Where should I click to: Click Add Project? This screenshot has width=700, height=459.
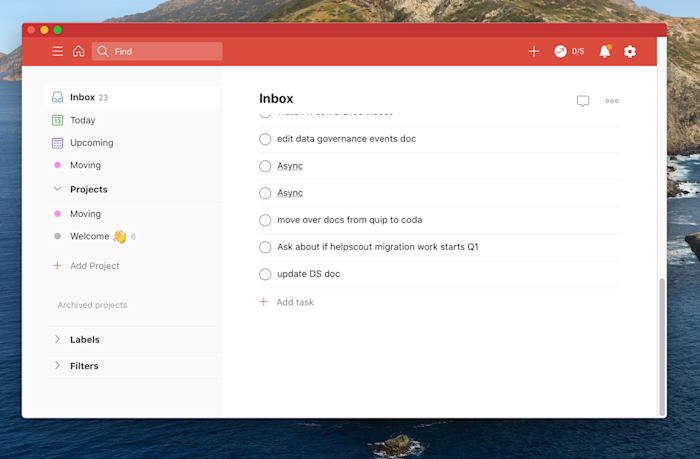95,266
